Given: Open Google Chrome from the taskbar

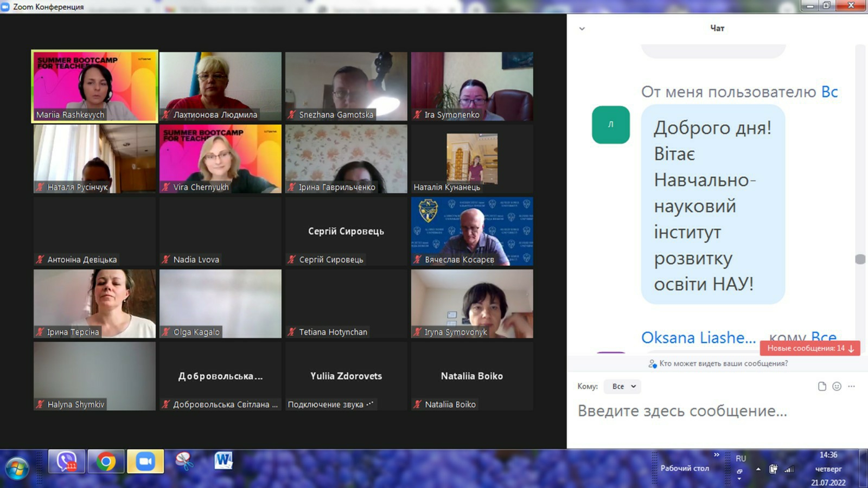Looking at the screenshot, I should pos(106,461).
